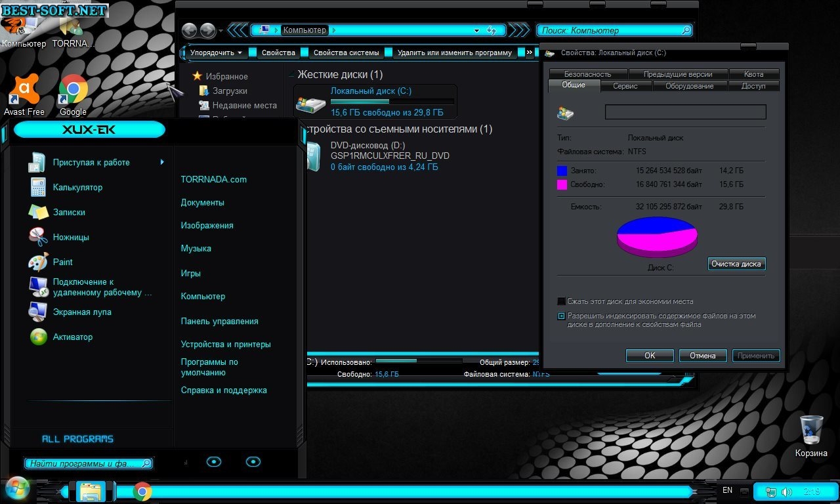Screen dimensions: 840x504
Task: Open Документы in the Start menu
Action: [x=203, y=202]
